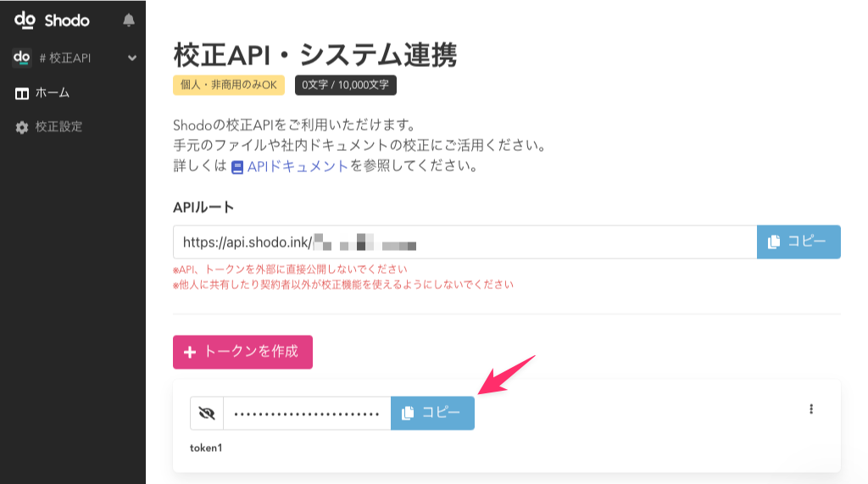
Task: Open token1 options three-dot menu
Action: pos(811,409)
